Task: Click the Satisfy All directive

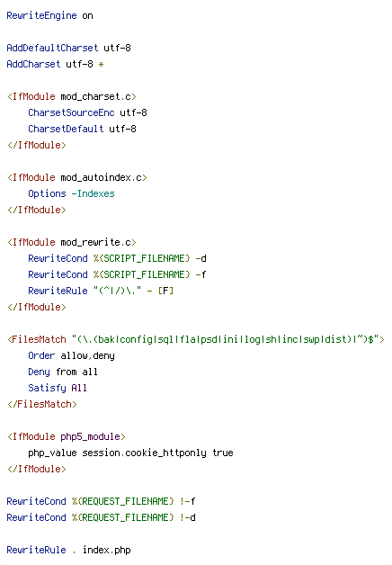Action: click(x=58, y=388)
